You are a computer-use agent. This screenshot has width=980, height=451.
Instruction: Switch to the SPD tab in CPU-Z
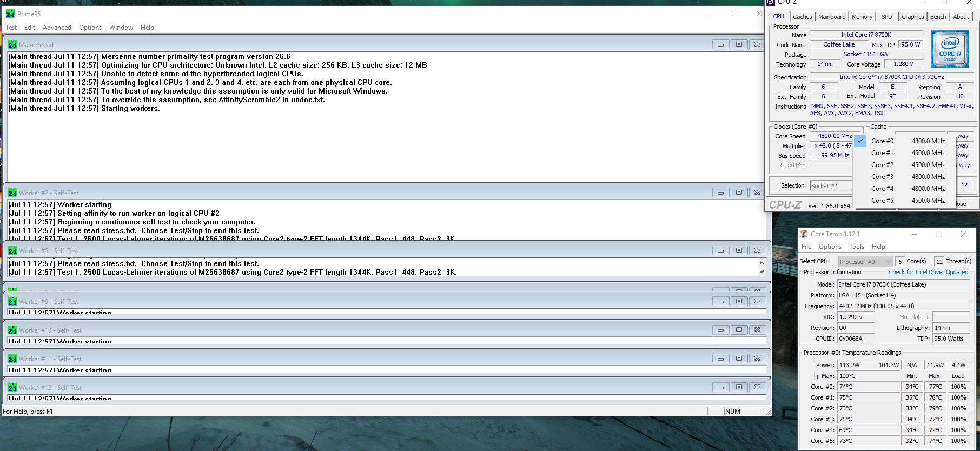pos(887,17)
